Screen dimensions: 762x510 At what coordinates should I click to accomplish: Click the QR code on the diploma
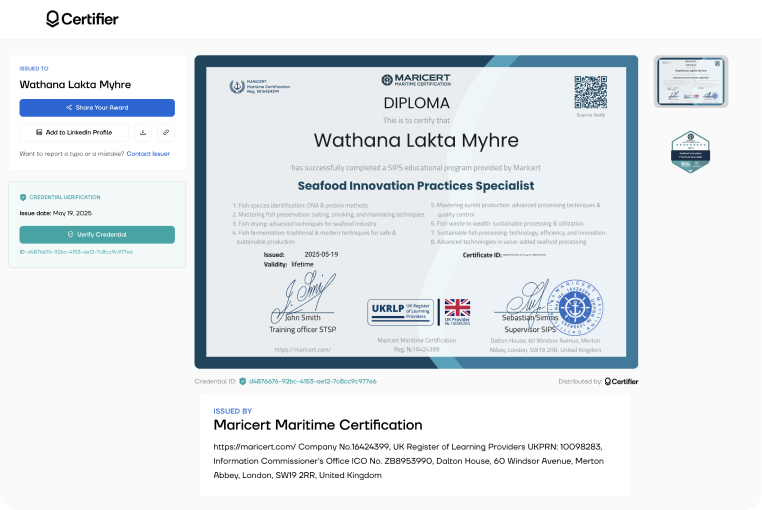590,92
